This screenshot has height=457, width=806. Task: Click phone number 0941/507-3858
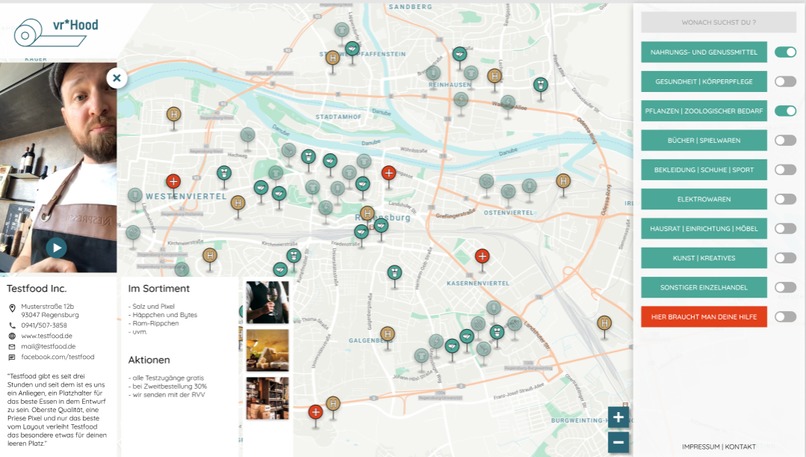pyautogui.click(x=44, y=325)
